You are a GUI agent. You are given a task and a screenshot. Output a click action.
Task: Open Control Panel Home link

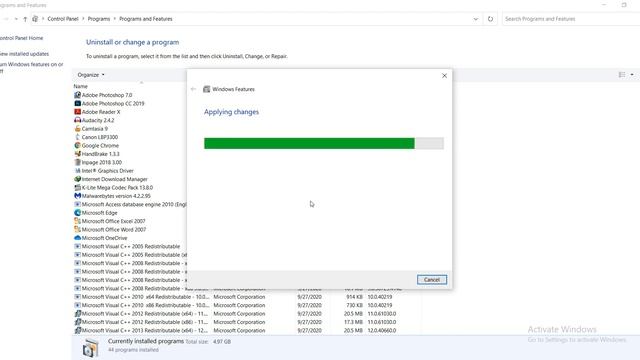(x=21, y=38)
